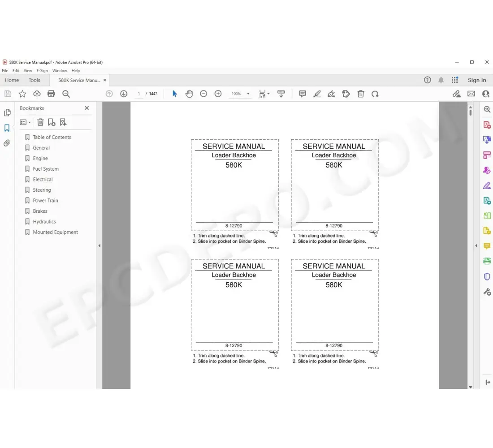Zoom in using the plus magnifier icon
The image size is (493, 448).
[218, 94]
